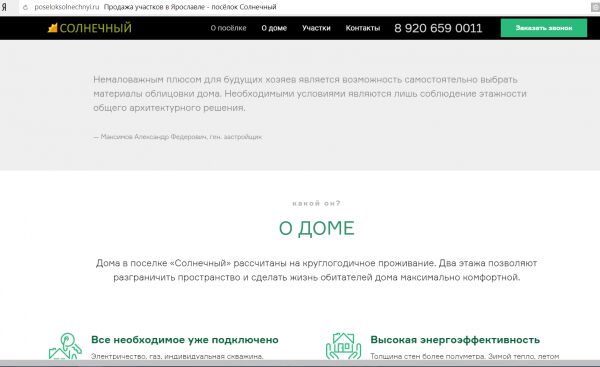Click the Все необходимое уже подключено heading
The width and height of the screenshot is (600, 367).
point(185,340)
